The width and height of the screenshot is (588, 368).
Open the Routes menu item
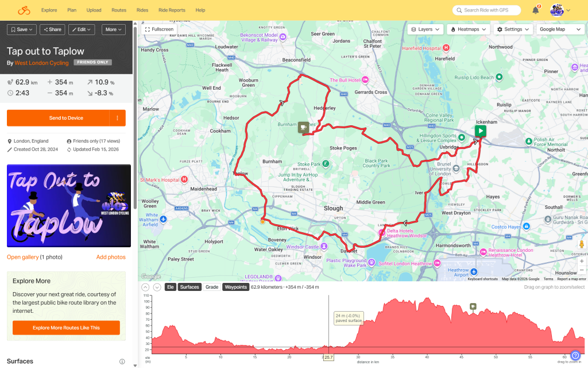119,10
